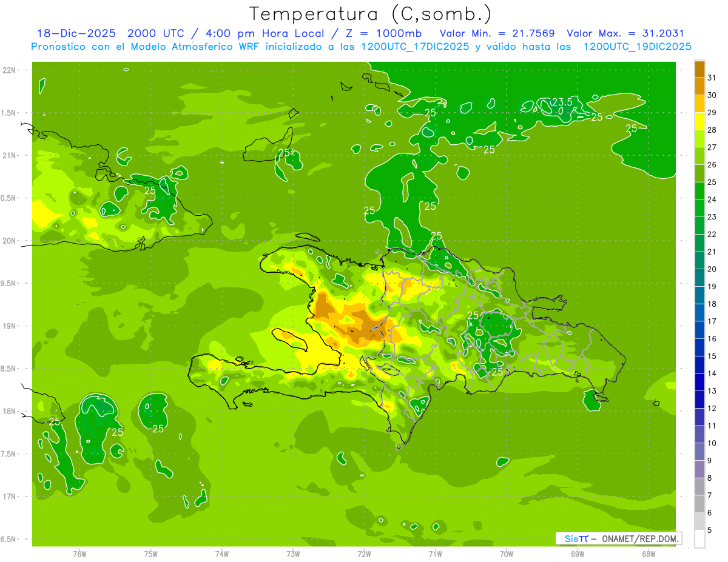
Task: Click the legend scale label "5"
Action: coord(710,530)
